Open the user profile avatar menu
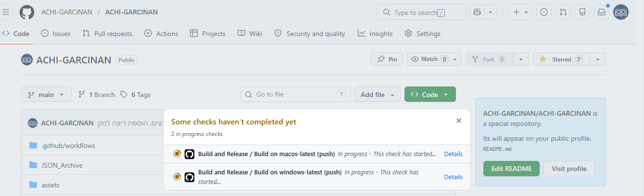This screenshot has width=644, height=196. (x=621, y=12)
